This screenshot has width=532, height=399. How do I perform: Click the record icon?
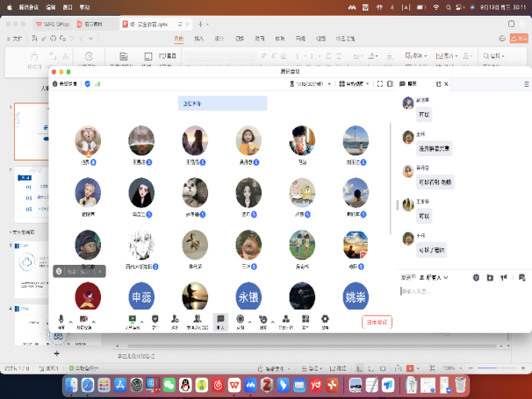click(241, 320)
